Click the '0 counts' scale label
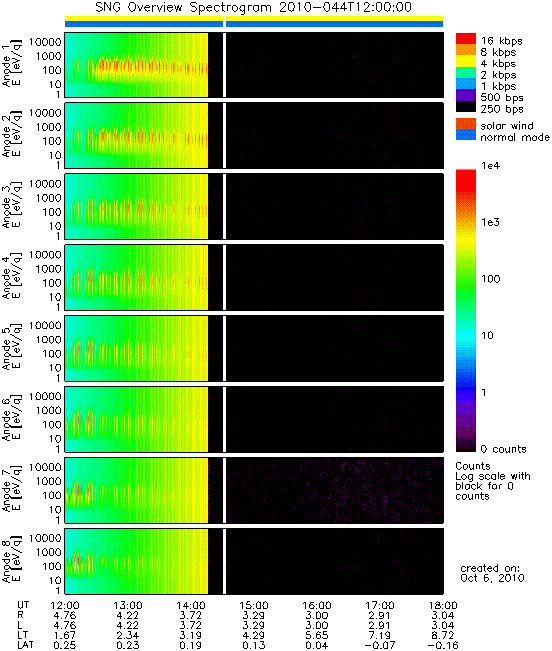The image size is (552, 651). (503, 449)
